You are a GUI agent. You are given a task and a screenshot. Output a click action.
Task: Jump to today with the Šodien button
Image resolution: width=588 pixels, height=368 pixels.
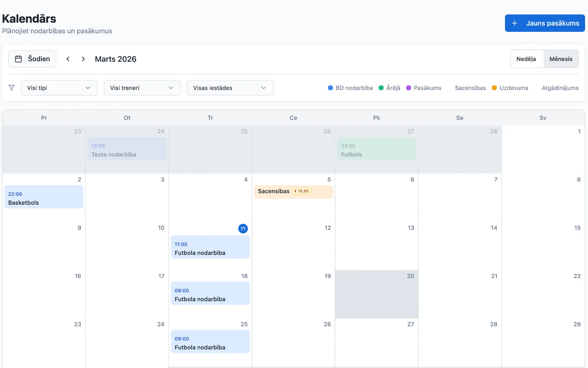click(x=32, y=59)
